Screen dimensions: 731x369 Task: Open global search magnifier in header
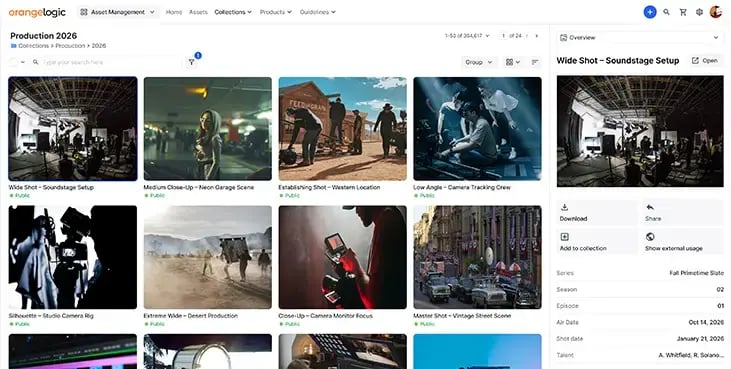pyautogui.click(x=666, y=12)
